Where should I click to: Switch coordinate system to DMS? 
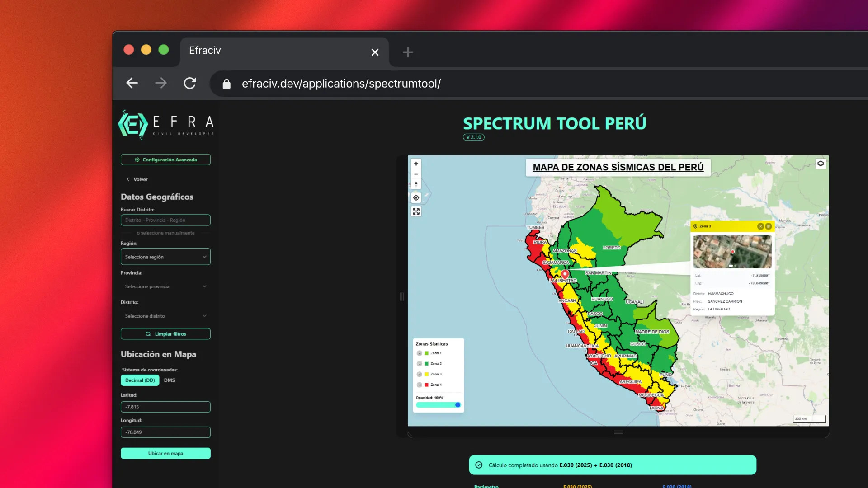click(x=169, y=380)
